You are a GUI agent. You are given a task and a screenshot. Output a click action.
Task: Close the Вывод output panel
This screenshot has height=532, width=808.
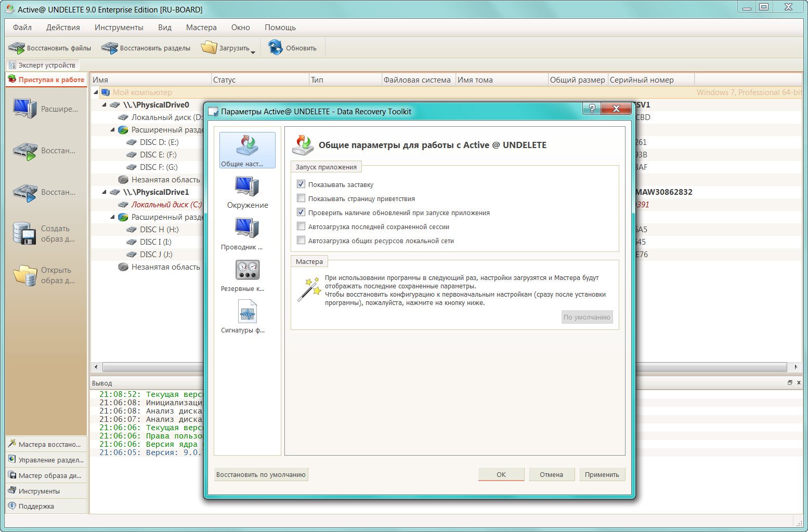799,382
